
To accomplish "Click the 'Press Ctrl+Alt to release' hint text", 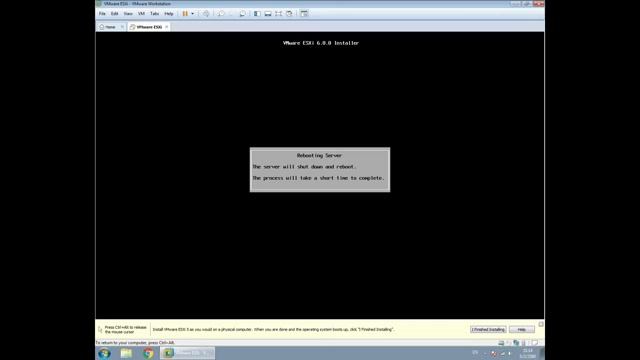I will click(125, 329).
